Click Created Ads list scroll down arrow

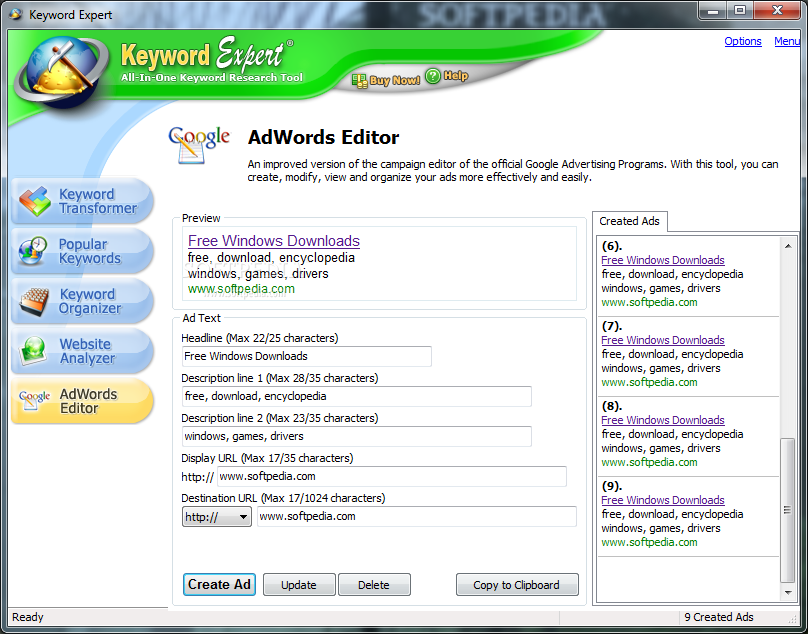pos(788,593)
